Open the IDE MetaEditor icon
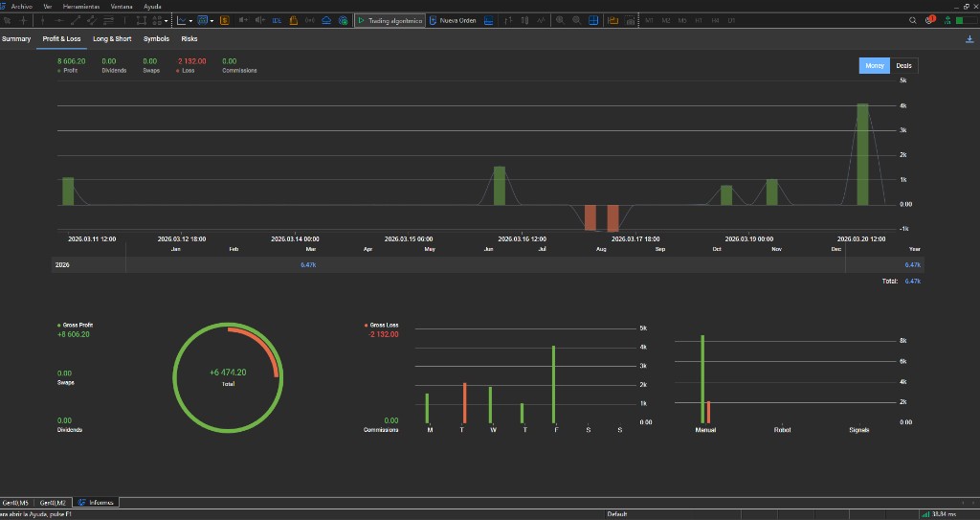 (277, 20)
